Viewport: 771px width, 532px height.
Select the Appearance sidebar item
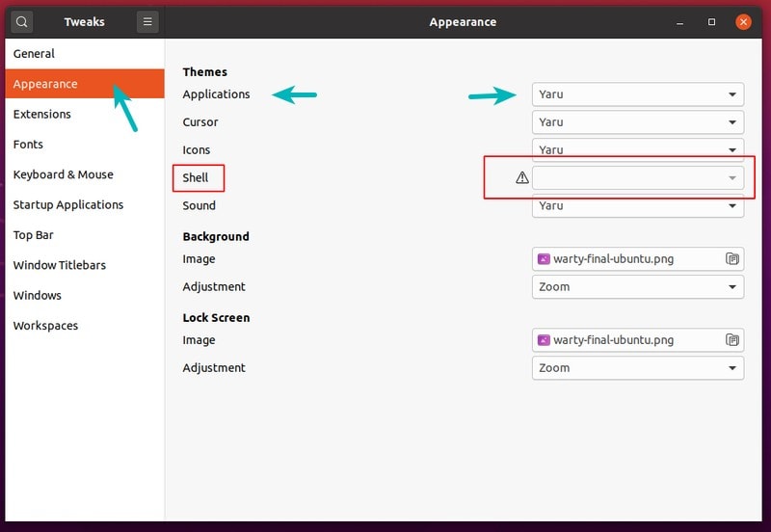pyautogui.click(x=85, y=84)
